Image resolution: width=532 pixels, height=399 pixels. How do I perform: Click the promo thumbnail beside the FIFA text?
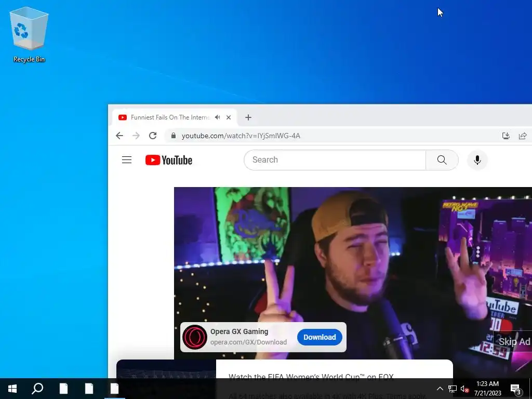coord(166,369)
